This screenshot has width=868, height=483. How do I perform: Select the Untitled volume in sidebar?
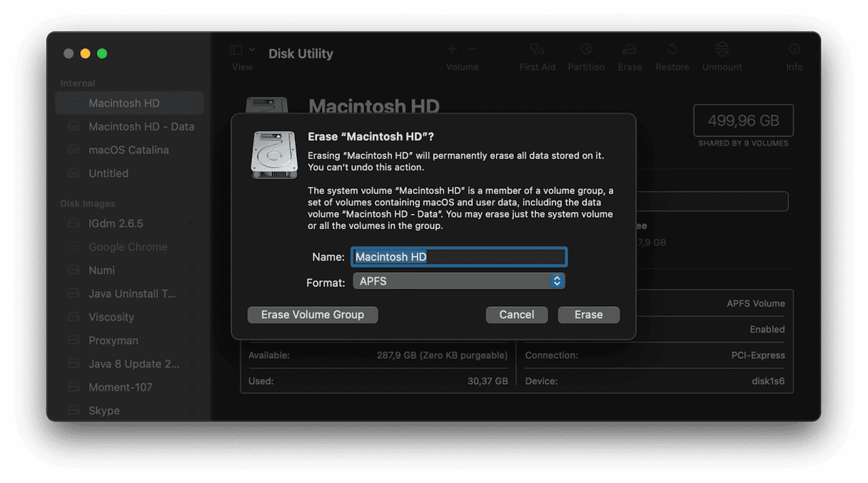[x=108, y=173]
